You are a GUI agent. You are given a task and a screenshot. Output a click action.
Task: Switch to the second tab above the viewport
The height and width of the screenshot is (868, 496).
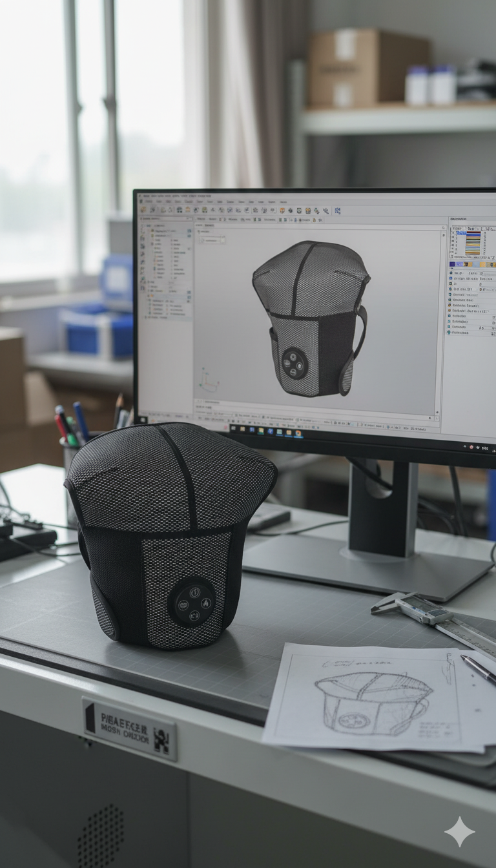[x=209, y=225]
